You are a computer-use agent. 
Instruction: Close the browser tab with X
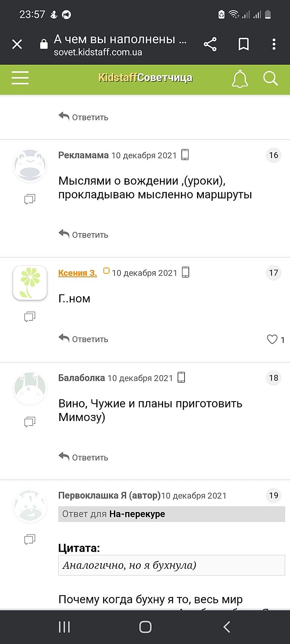click(x=17, y=44)
